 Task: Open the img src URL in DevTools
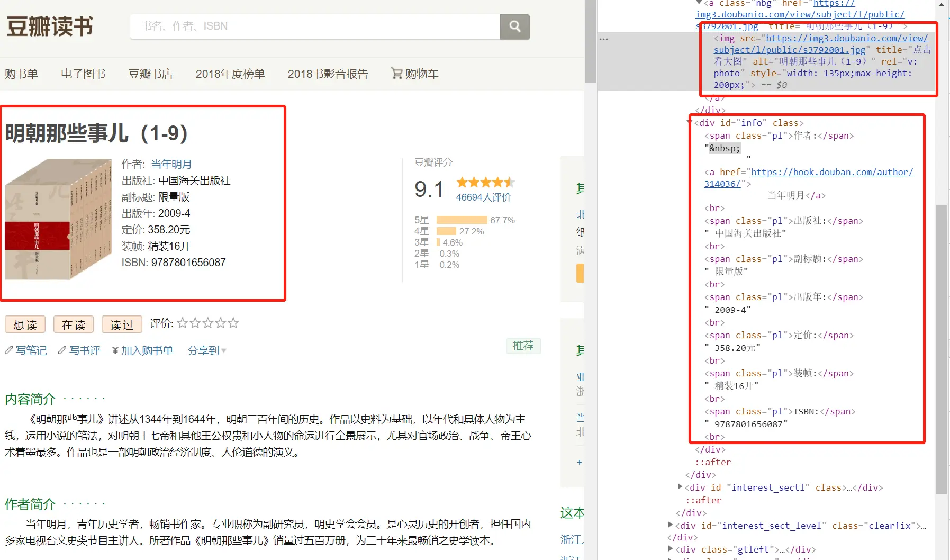[821, 44]
